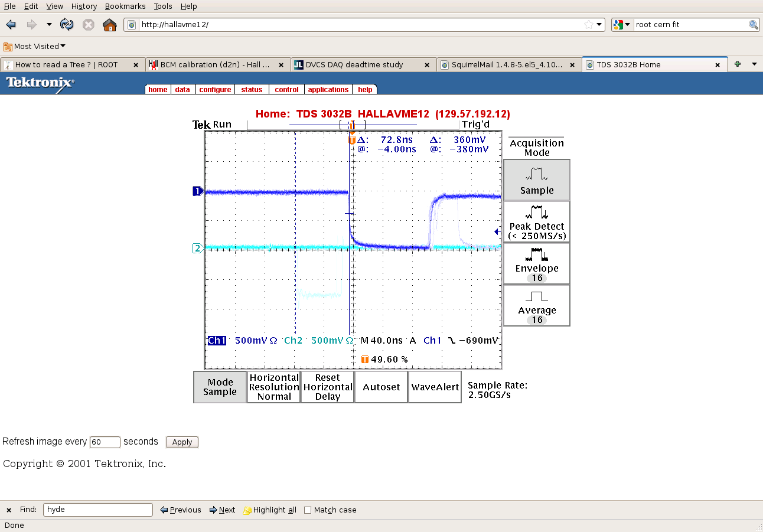The image size is (763, 532).
Task: Open the View menu
Action: tap(54, 6)
